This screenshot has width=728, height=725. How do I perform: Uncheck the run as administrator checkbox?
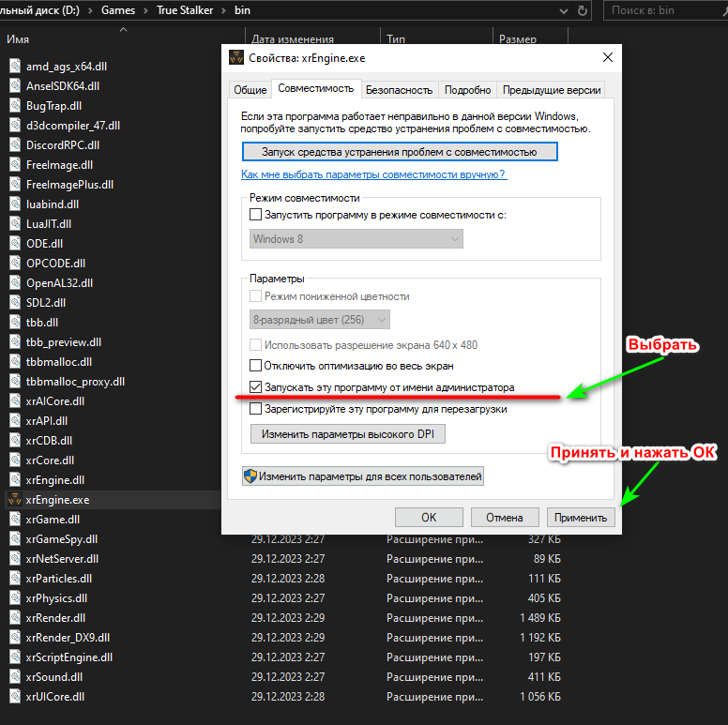click(x=255, y=387)
